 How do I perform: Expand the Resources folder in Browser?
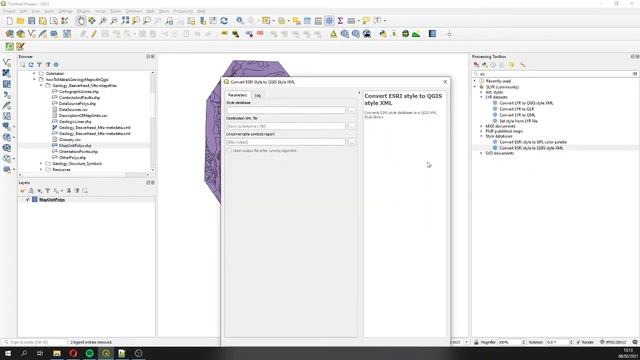(41, 169)
